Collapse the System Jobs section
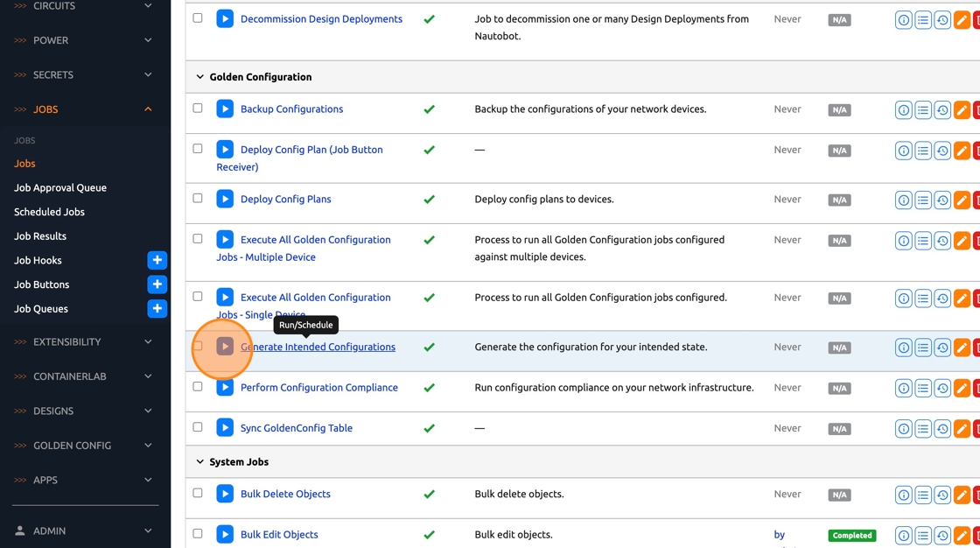 tap(200, 462)
